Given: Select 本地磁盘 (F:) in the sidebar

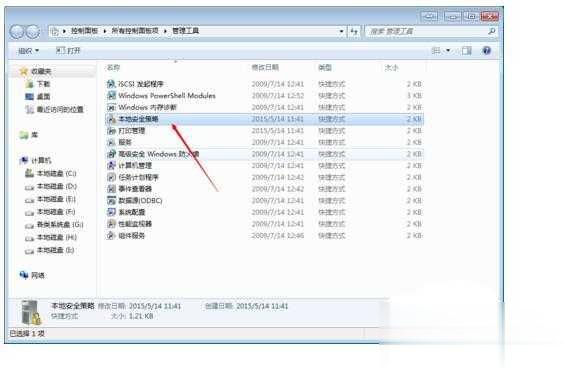Looking at the screenshot, I should click(x=57, y=212).
